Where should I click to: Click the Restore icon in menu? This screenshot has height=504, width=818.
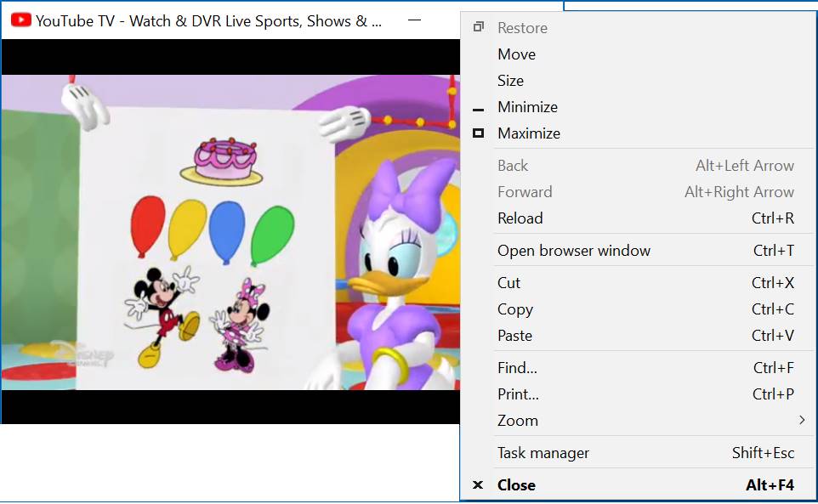(479, 27)
